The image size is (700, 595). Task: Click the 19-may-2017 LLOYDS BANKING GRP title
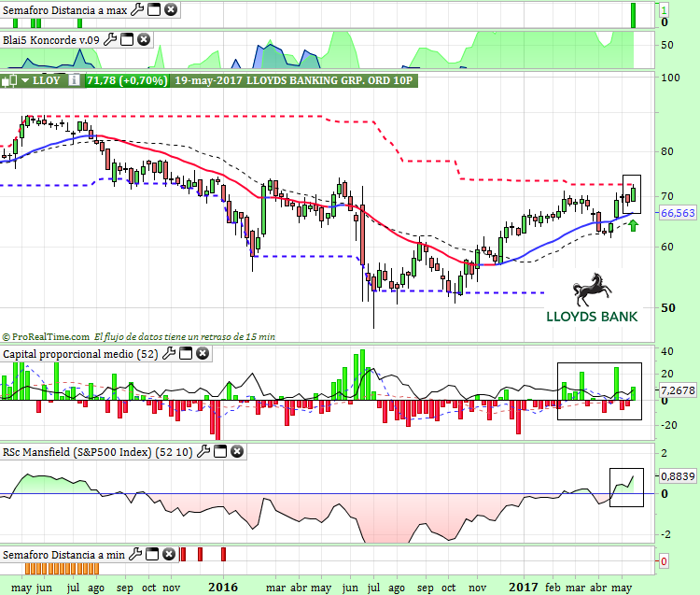tap(293, 80)
